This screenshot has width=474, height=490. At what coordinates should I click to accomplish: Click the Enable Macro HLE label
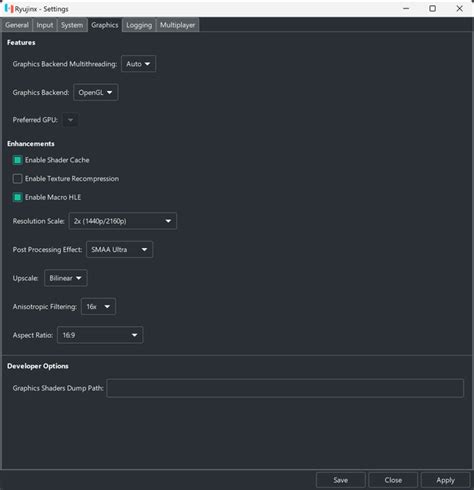coord(53,197)
